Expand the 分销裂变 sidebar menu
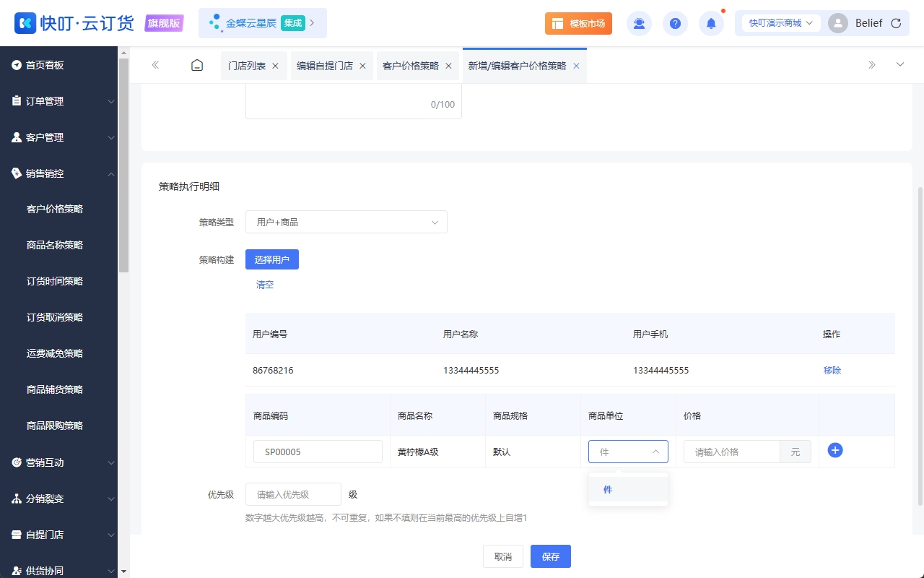Image resolution: width=924 pixels, height=578 pixels. 58,499
